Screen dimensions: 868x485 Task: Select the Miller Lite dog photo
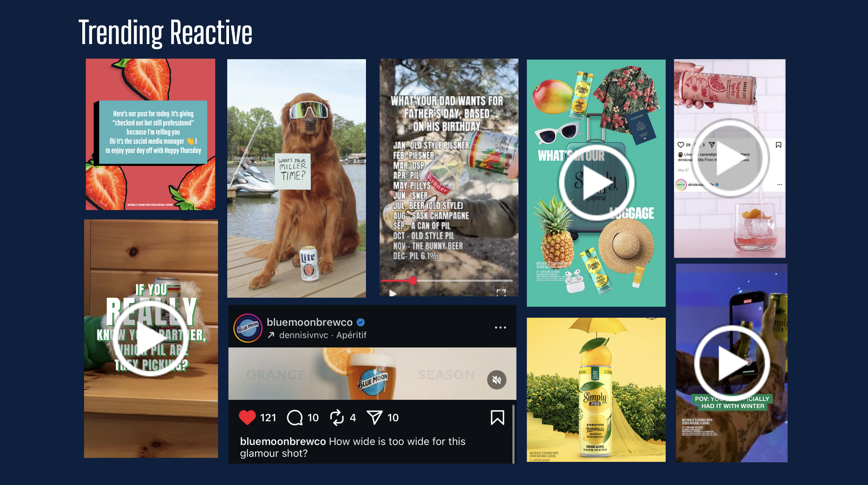point(297,178)
